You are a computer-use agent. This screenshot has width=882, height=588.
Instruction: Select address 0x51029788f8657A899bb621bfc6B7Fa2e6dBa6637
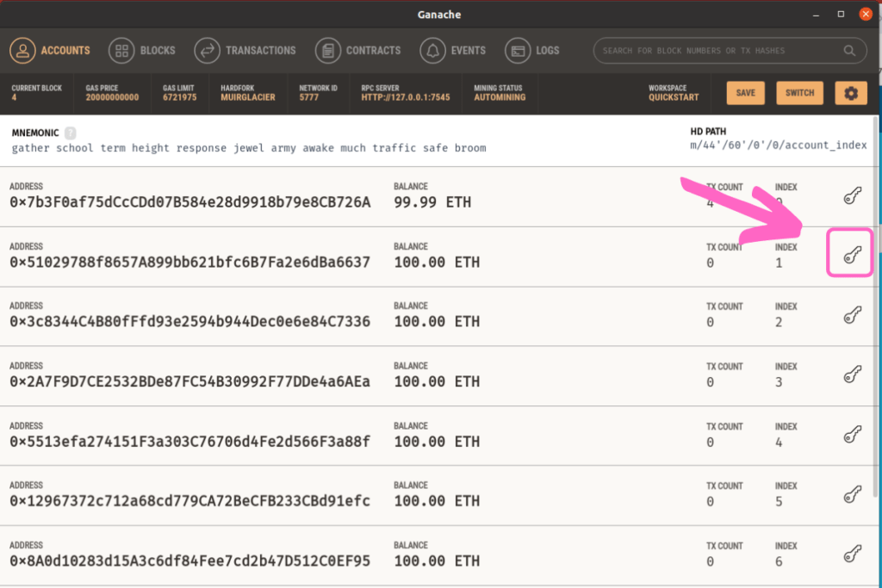pyautogui.click(x=190, y=263)
